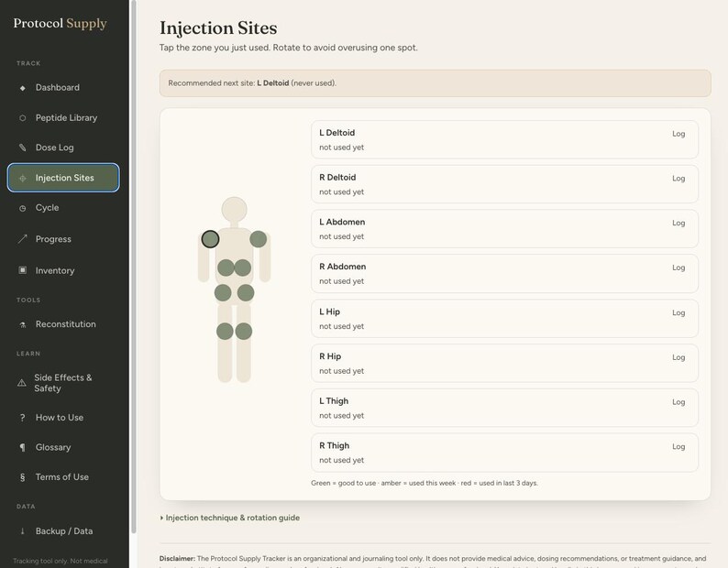
Task: Log the R Abdomen site
Action: pos(678,268)
